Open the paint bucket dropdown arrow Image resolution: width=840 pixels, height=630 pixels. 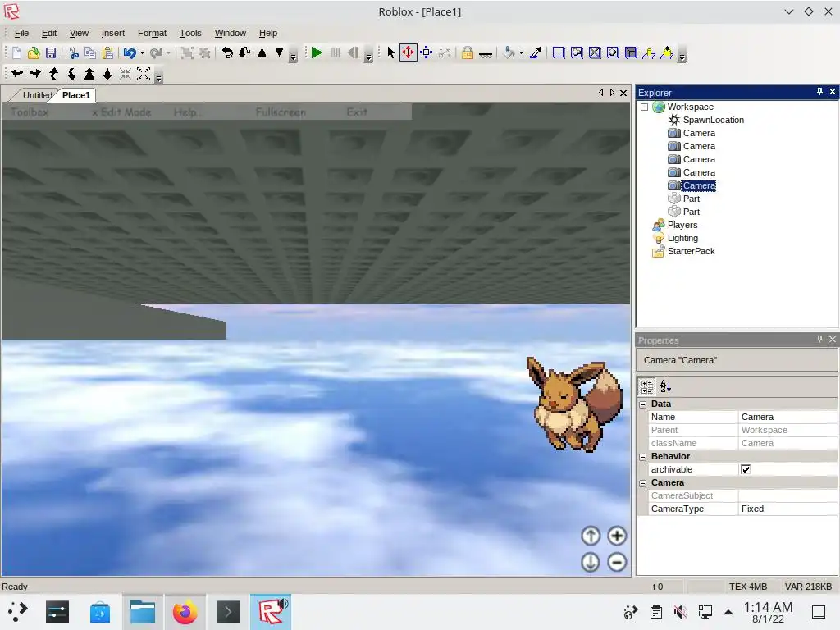pyautogui.click(x=521, y=53)
